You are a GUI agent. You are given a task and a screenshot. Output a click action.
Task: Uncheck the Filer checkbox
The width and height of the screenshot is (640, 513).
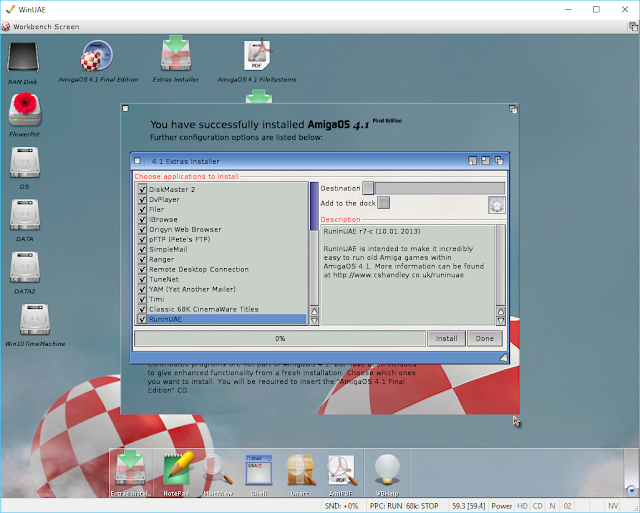[142, 209]
